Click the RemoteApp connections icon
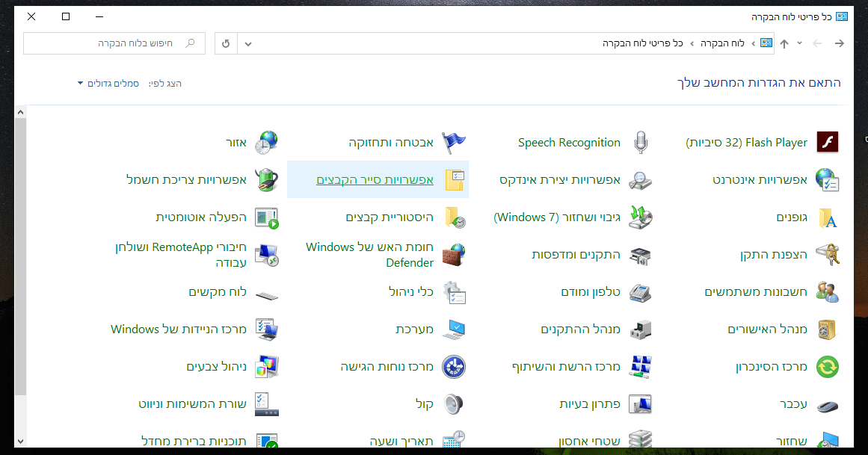The height and width of the screenshot is (455, 868). coord(266,255)
